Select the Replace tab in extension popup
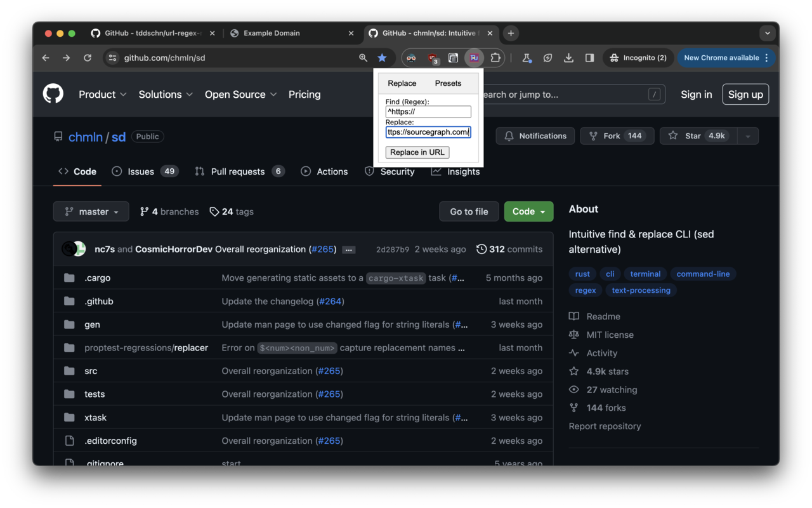The image size is (812, 508). coord(402,83)
